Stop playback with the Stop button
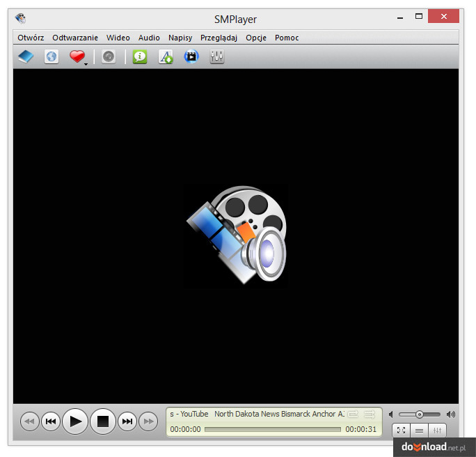The image size is (476, 457). click(x=102, y=421)
